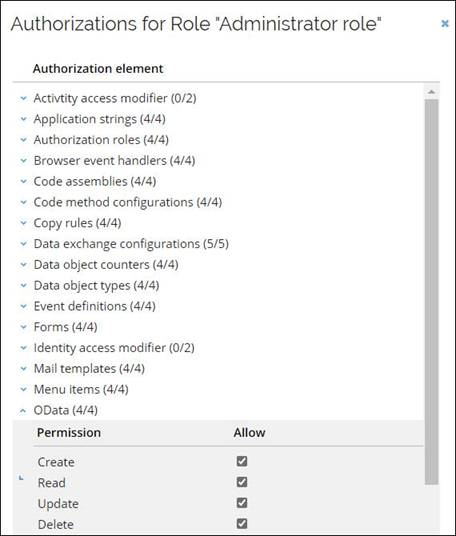The image size is (456, 536).
Task: Expand the Application strings chevron
Action: click(x=23, y=119)
